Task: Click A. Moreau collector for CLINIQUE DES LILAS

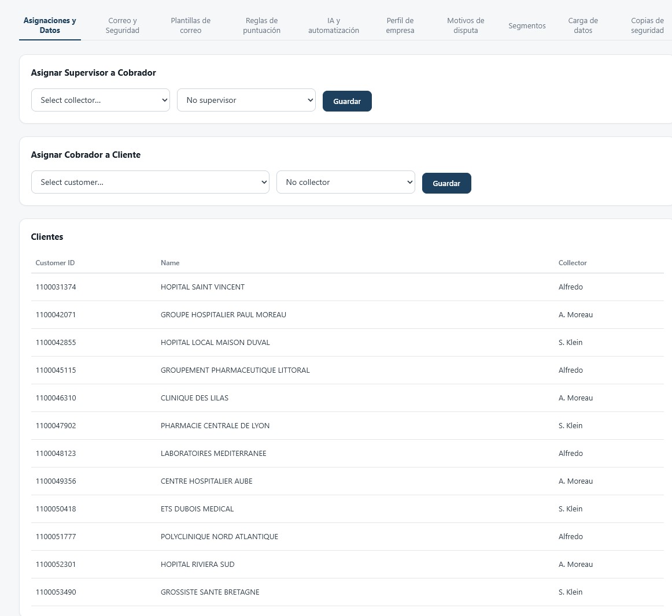Action: point(575,398)
